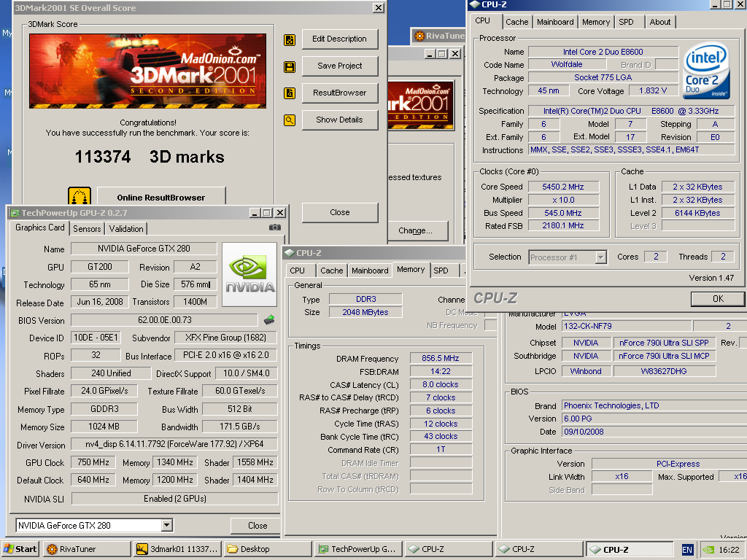
Task: Click the BIOS Version 62.00.0E.00.73 field
Action: pos(164,320)
